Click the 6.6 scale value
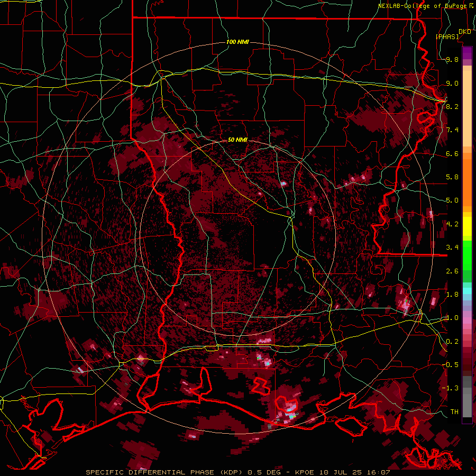 point(452,153)
